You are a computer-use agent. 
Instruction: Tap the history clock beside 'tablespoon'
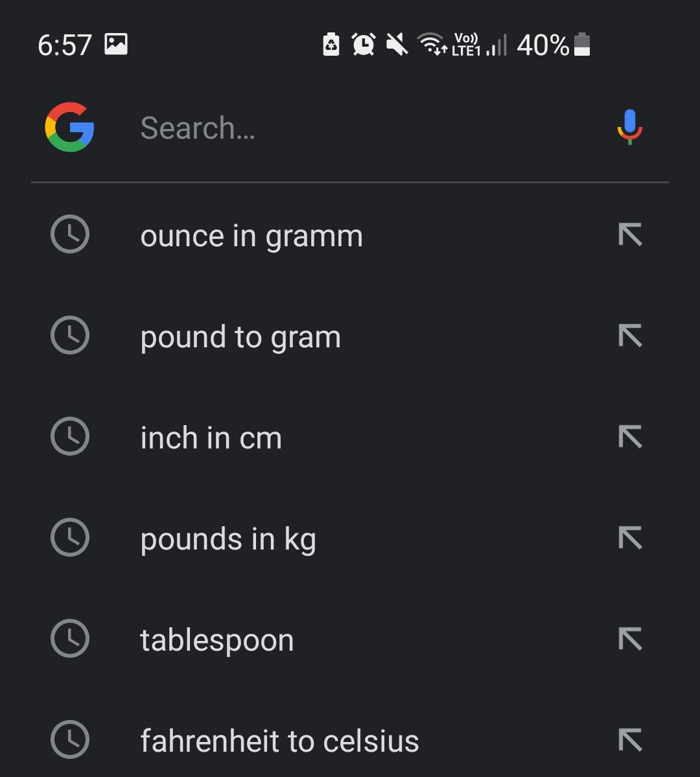[x=69, y=639]
